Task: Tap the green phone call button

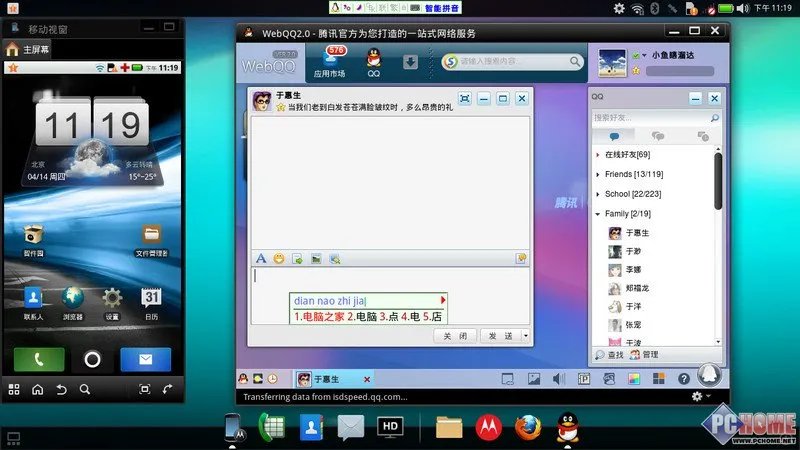Action: [39, 359]
